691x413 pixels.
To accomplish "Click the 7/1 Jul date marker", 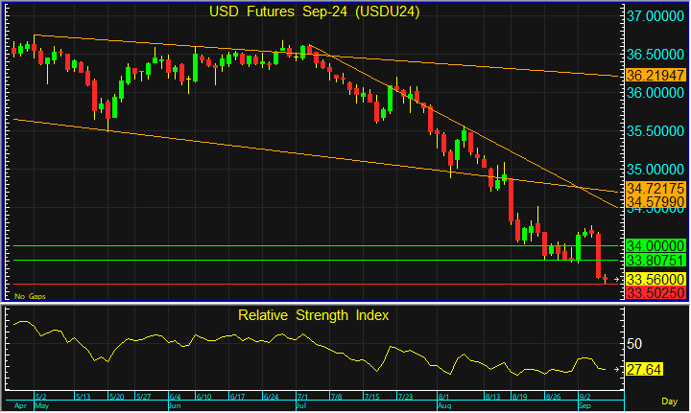I will click(302, 397).
